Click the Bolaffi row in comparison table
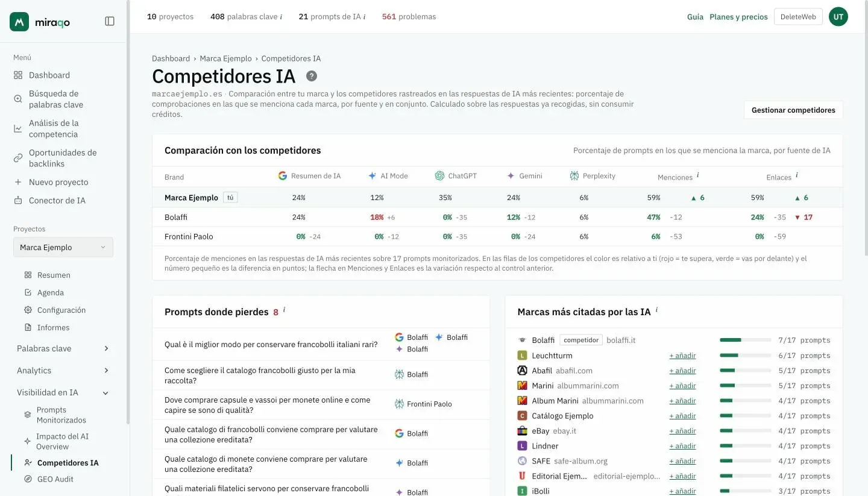The height and width of the screenshot is (496, 868). click(x=497, y=218)
